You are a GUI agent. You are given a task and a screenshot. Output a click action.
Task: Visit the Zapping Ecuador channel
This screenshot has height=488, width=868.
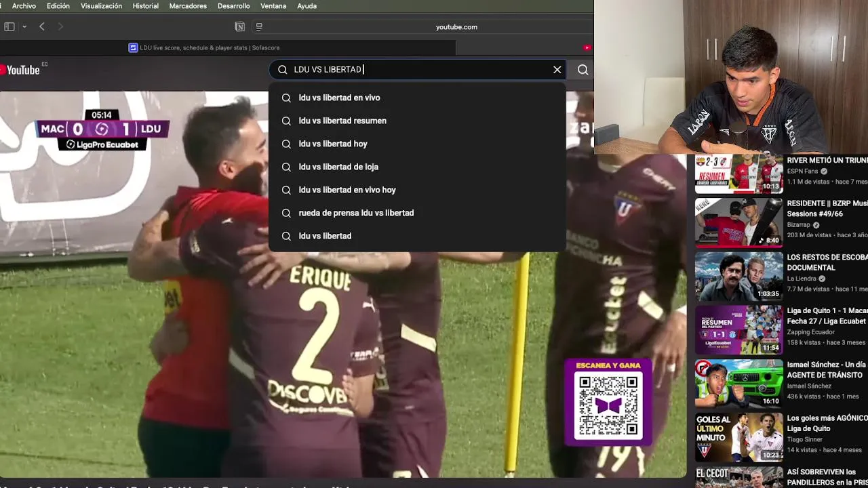click(x=810, y=332)
